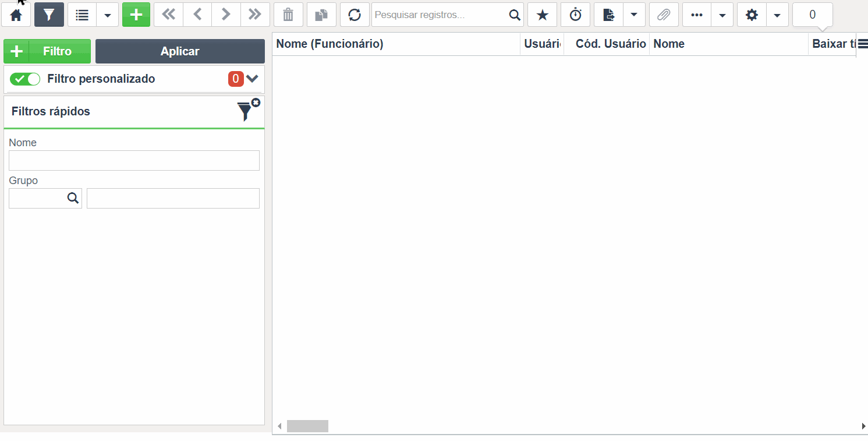Screen dimensions: 868x441
Task: Sort by Baixar column header
Action: click(x=832, y=44)
